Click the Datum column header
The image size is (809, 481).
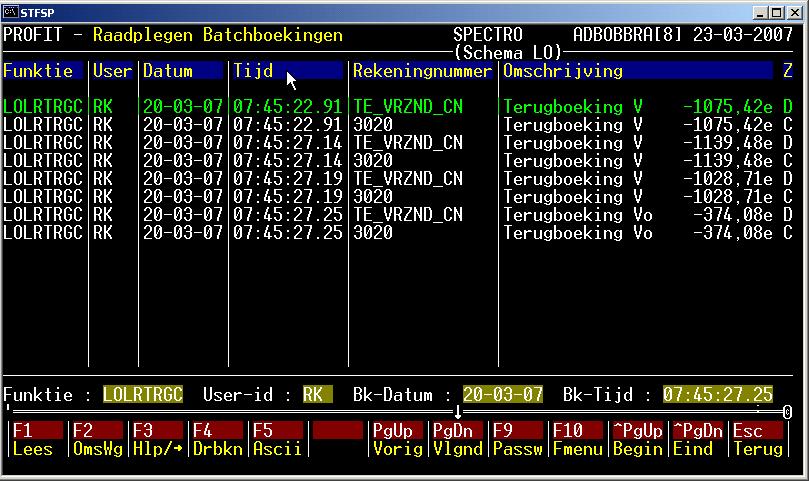pyautogui.click(x=183, y=71)
